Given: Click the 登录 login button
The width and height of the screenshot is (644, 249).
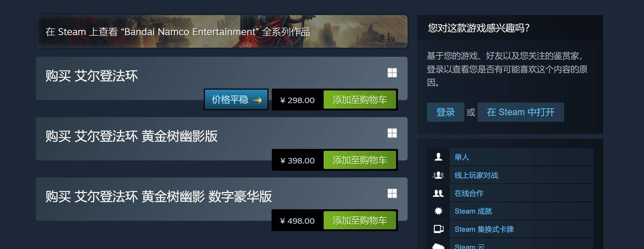Looking at the screenshot, I should click(445, 112).
